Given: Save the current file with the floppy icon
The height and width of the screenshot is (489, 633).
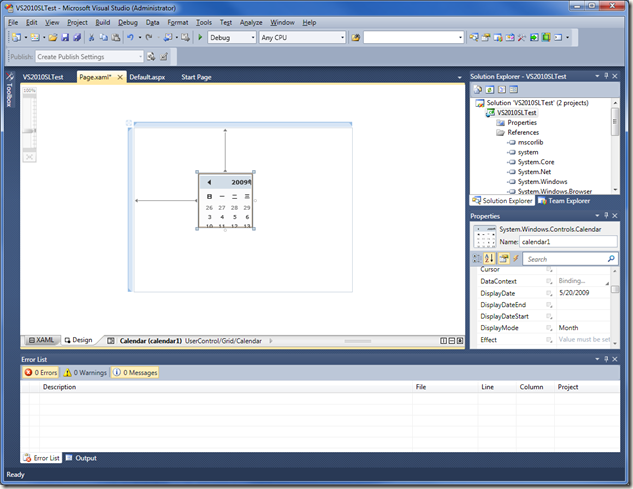Looking at the screenshot, I should [65, 38].
